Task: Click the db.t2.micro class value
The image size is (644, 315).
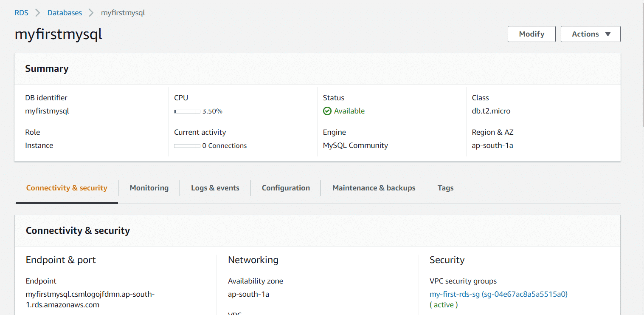Action: point(491,111)
